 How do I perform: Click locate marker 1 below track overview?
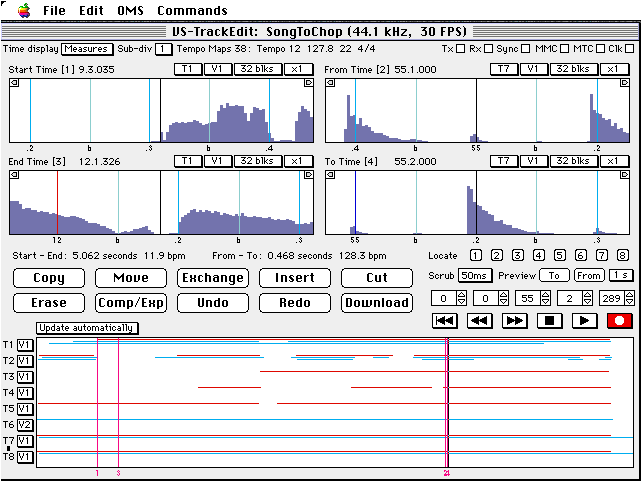pos(97,473)
